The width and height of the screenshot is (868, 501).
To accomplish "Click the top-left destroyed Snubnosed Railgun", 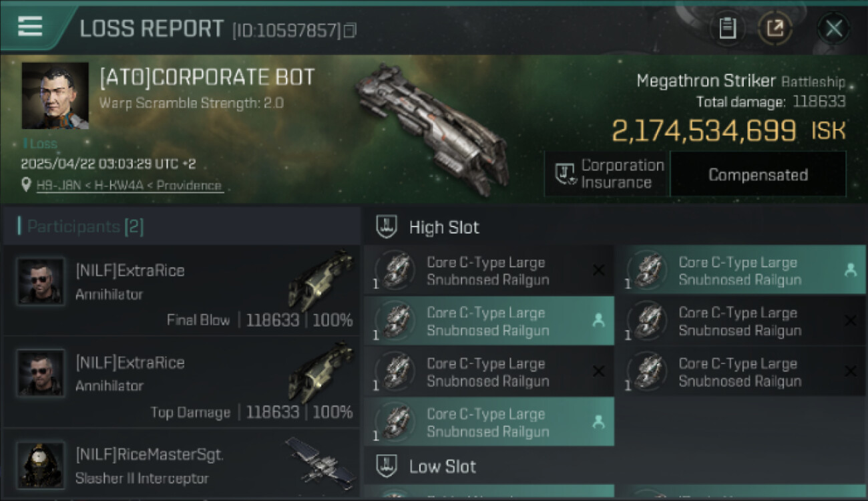I will 488,271.
